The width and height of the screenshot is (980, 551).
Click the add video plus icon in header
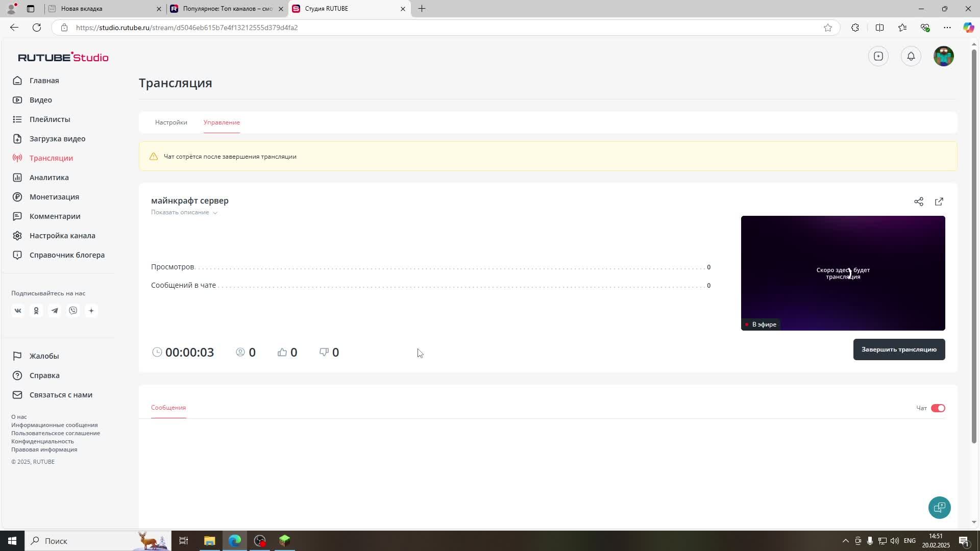point(878,56)
